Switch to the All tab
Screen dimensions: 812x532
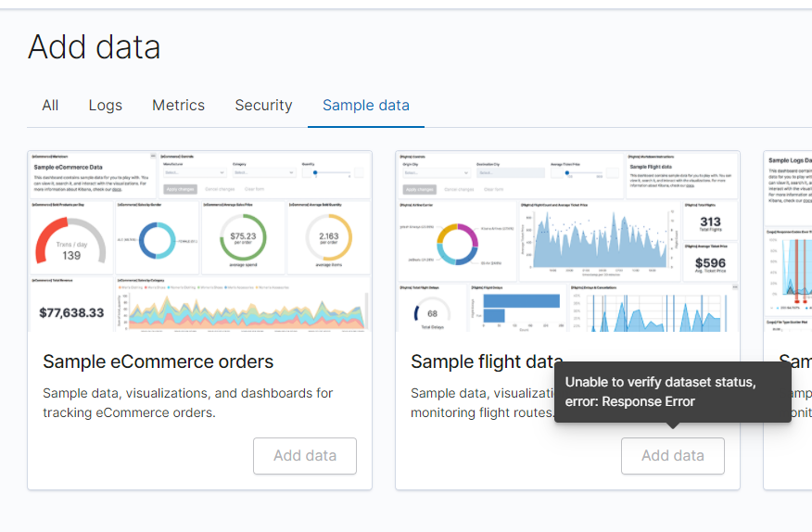[x=50, y=106]
